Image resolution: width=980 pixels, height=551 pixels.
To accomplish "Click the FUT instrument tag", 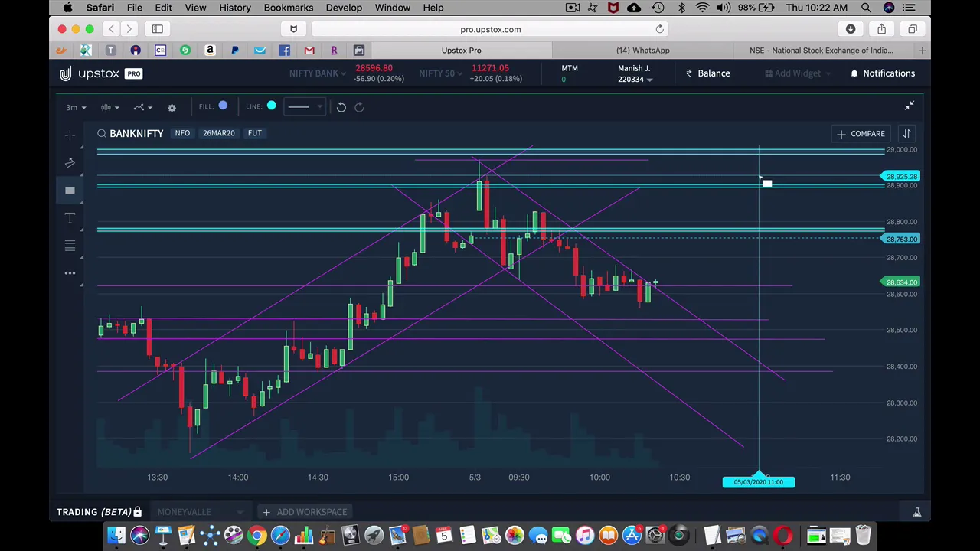I will click(254, 133).
